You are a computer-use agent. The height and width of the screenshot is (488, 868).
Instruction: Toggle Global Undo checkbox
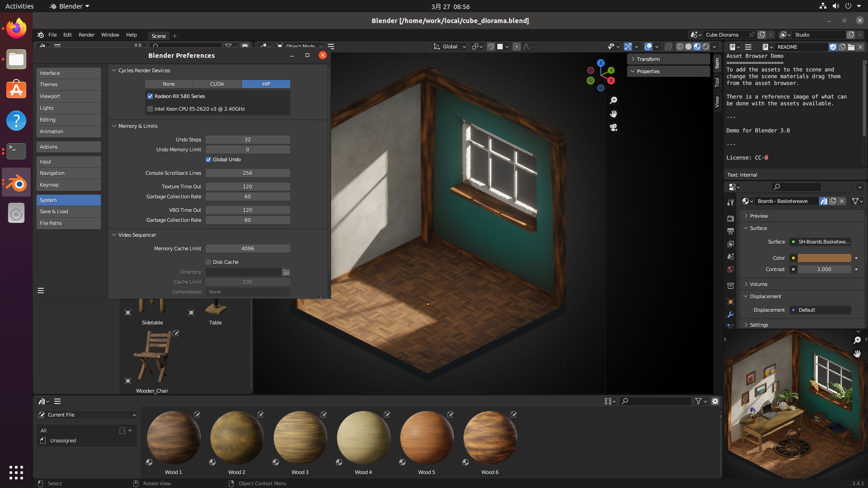pyautogui.click(x=208, y=160)
